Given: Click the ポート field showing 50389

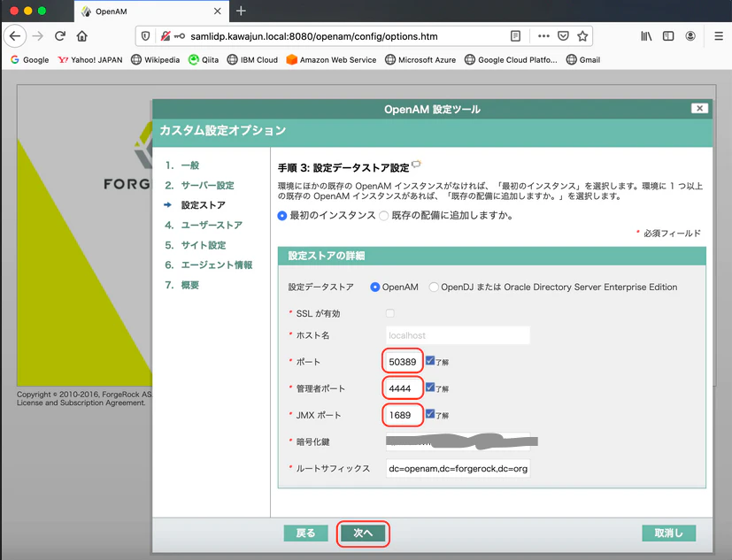Looking at the screenshot, I should coord(403,362).
